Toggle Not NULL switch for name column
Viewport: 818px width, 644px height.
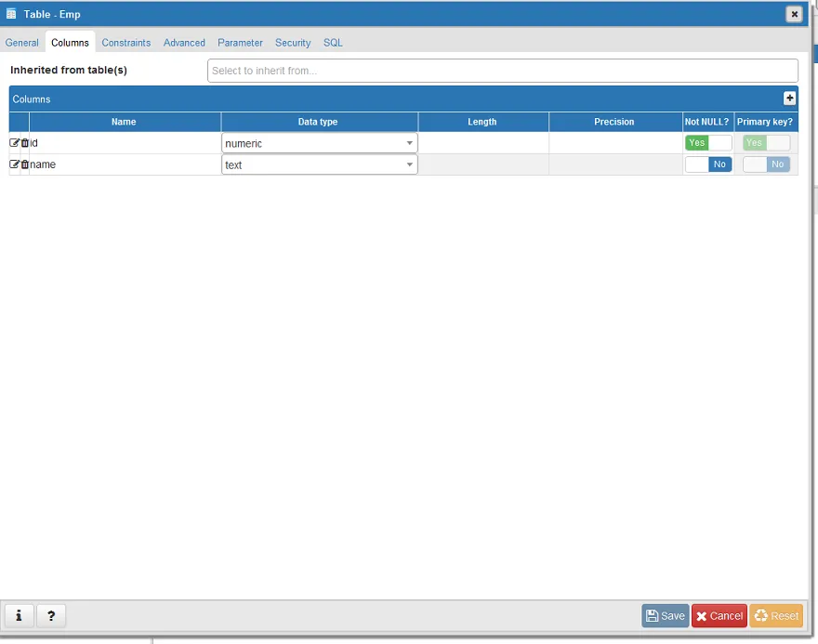pos(708,164)
